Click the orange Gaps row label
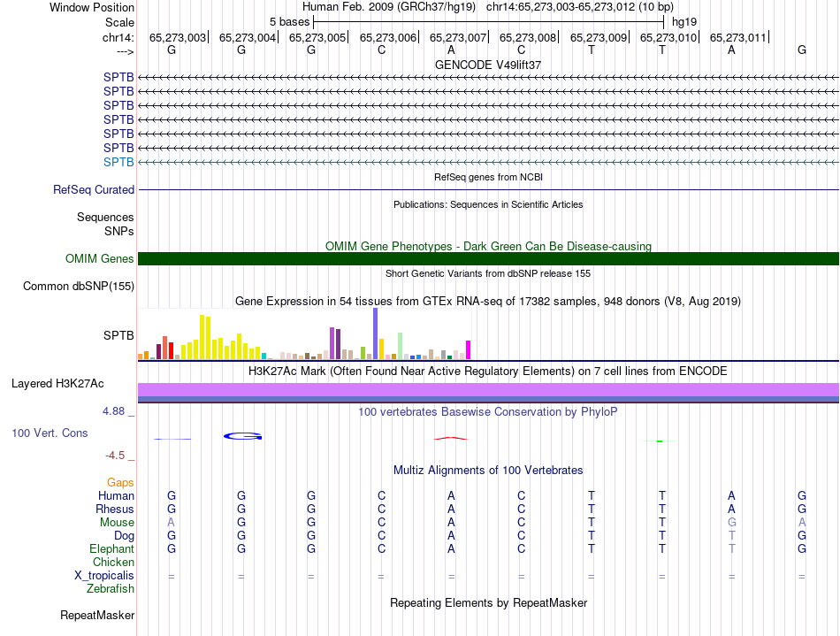This screenshot has width=840, height=636. [120, 482]
